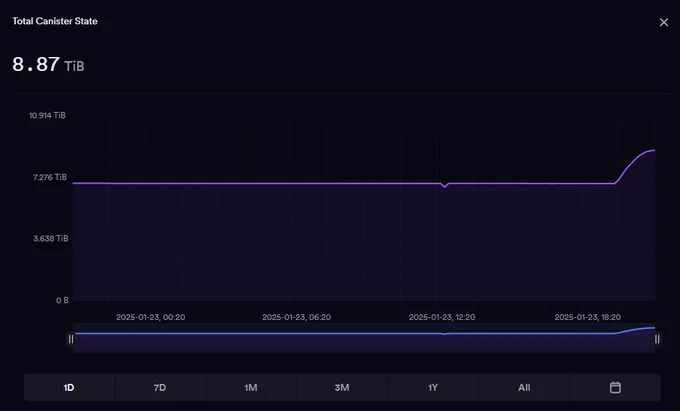680x411 pixels.
Task: Click the 3.638 TiB axis label
Action: pos(51,238)
